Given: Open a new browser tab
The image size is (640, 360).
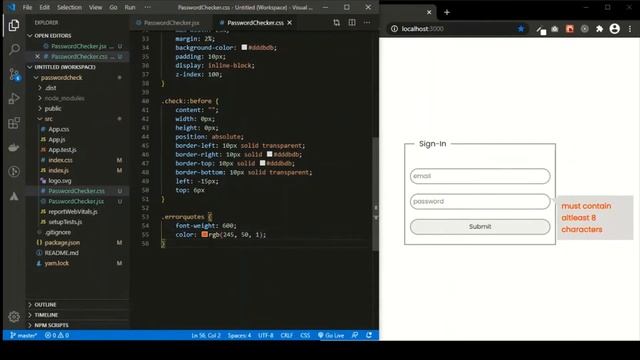Looking at the screenshot, I should [x=447, y=12].
